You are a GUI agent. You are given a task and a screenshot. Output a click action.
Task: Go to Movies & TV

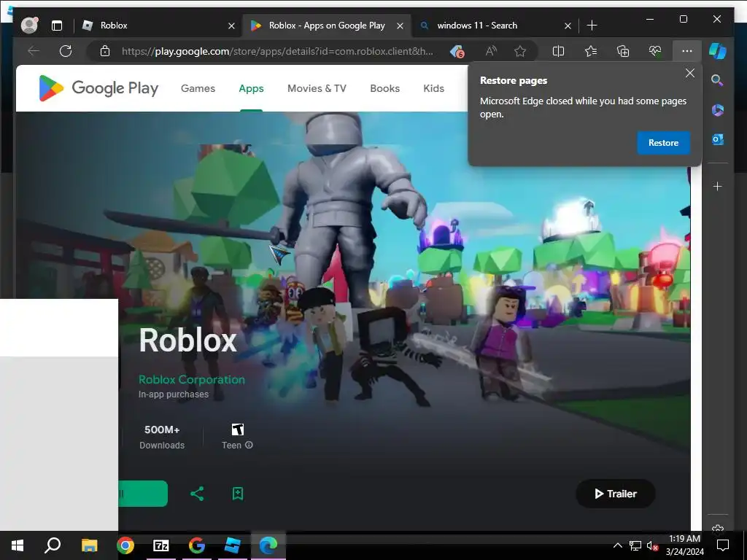[317, 88]
